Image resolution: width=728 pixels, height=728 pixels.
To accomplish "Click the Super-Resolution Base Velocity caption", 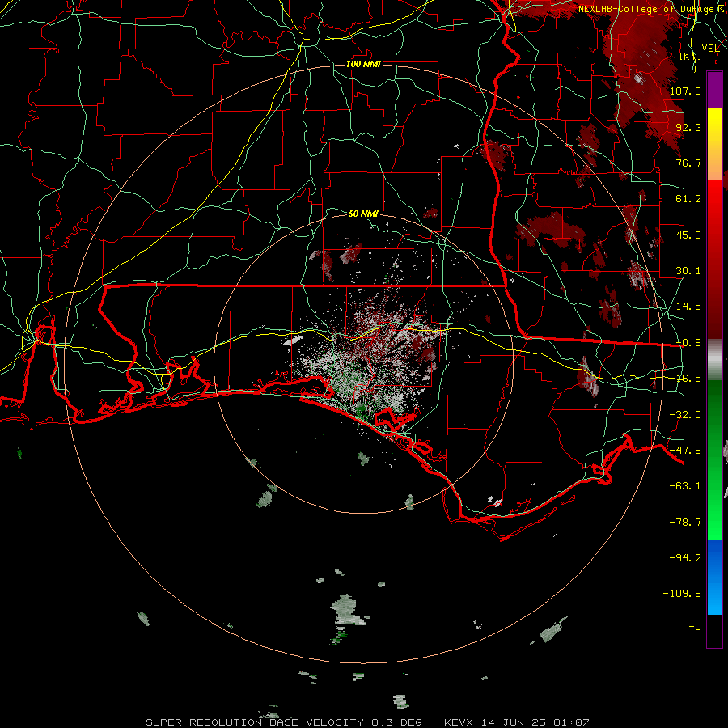I will pos(367,722).
